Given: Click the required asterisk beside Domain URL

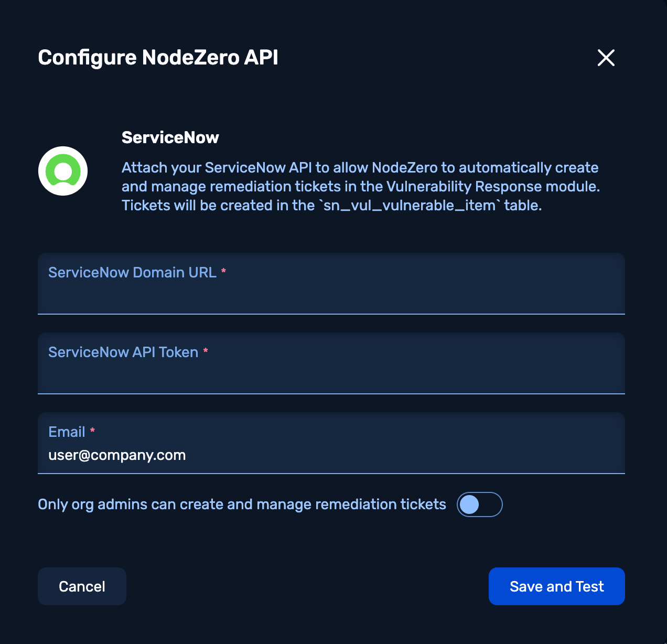Looking at the screenshot, I should (x=223, y=271).
